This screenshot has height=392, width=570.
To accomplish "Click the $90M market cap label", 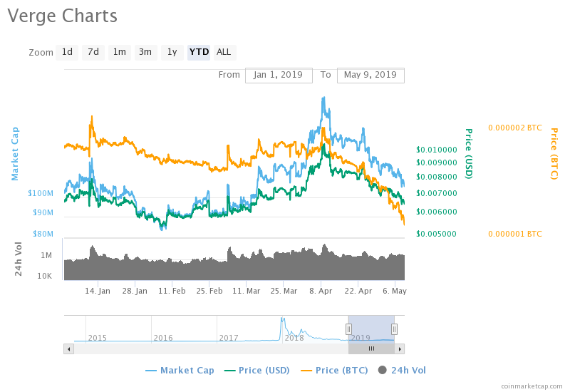I will 43,212.
